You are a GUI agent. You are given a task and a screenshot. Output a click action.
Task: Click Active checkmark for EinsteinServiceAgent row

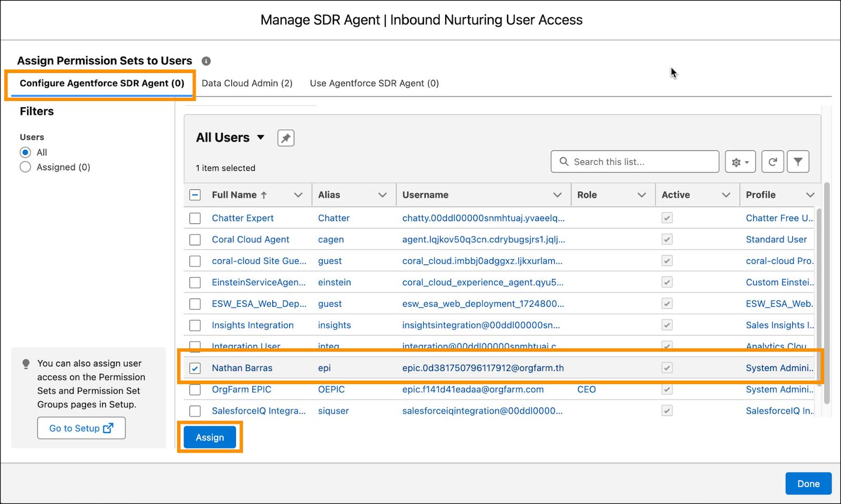tap(667, 282)
